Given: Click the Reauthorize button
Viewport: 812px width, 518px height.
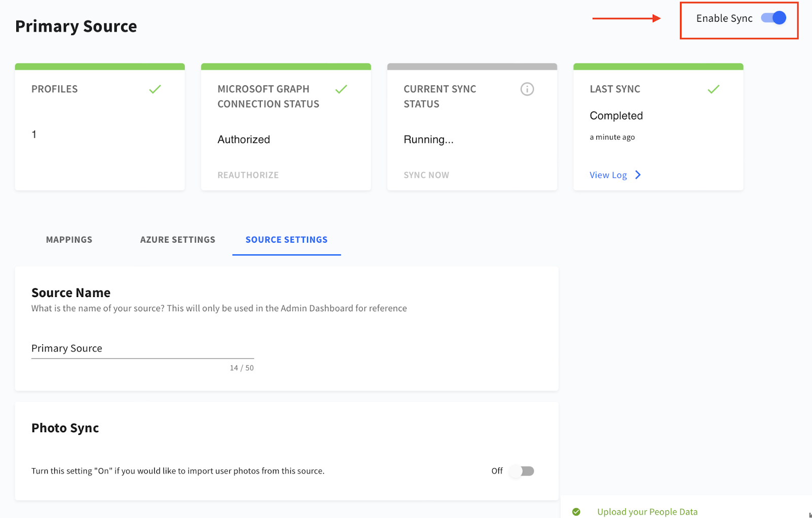Looking at the screenshot, I should click(x=248, y=175).
